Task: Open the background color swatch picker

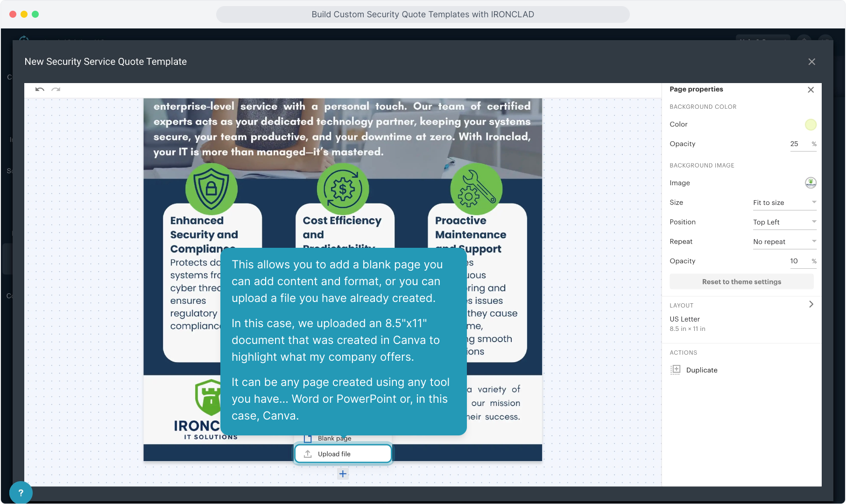Action: [811, 125]
